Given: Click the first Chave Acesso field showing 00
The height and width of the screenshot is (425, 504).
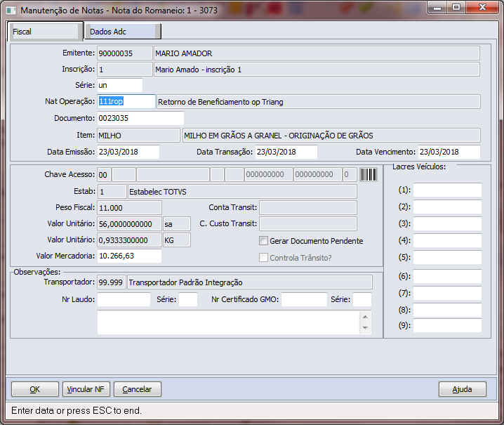Looking at the screenshot, I should click(x=104, y=175).
